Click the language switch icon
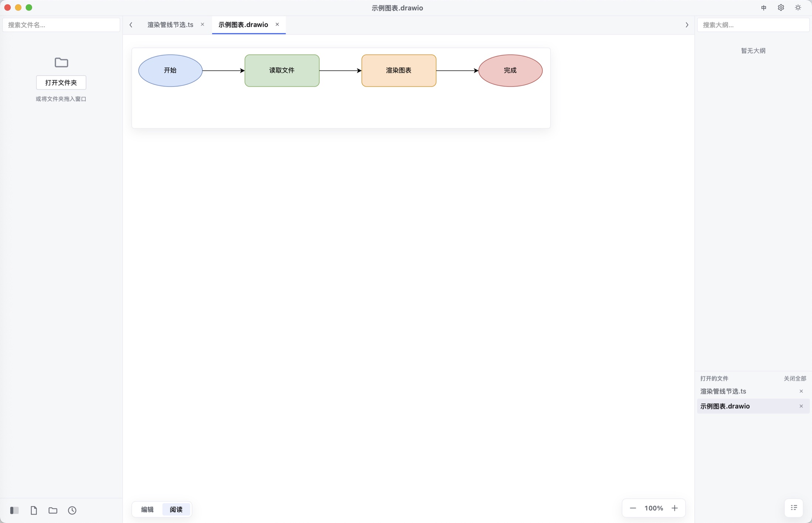This screenshot has width=812, height=523. pos(764,8)
